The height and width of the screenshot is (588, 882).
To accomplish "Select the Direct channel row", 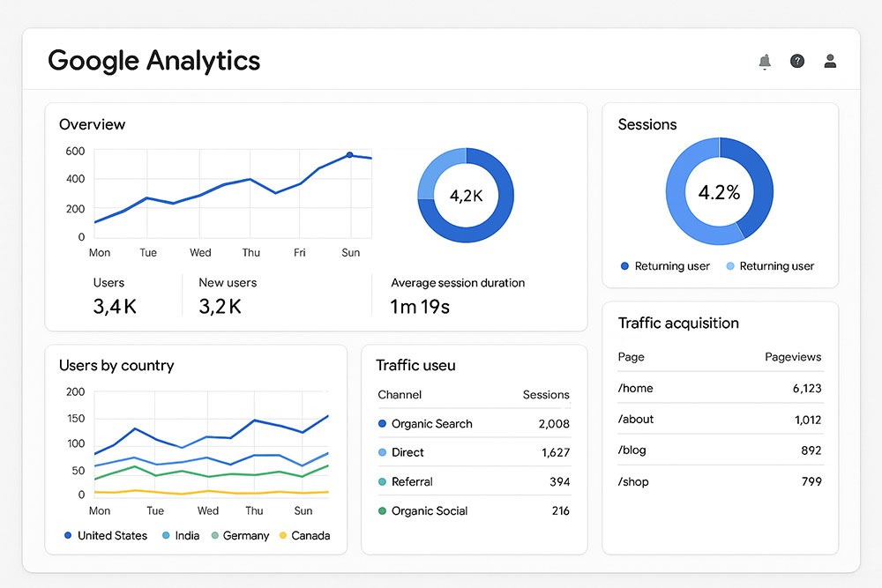I will point(407,453).
